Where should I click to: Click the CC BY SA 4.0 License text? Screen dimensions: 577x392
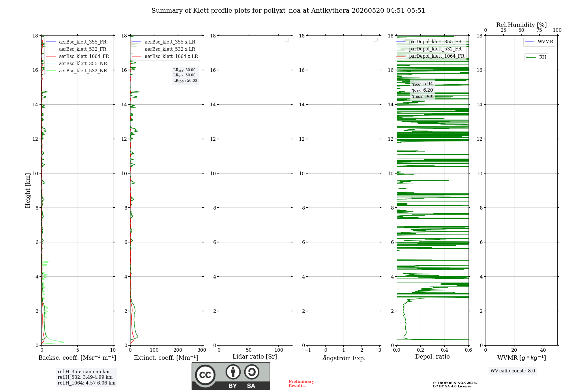pyautogui.click(x=453, y=386)
